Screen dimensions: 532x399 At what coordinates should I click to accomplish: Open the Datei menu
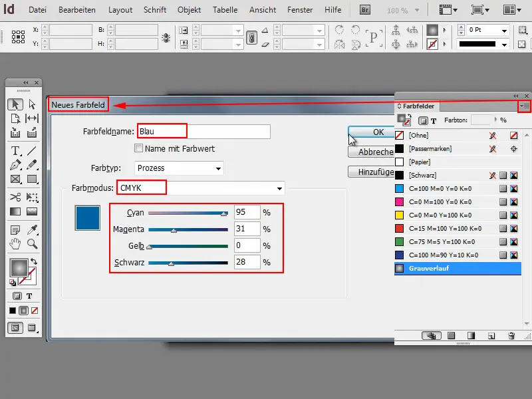37,10
